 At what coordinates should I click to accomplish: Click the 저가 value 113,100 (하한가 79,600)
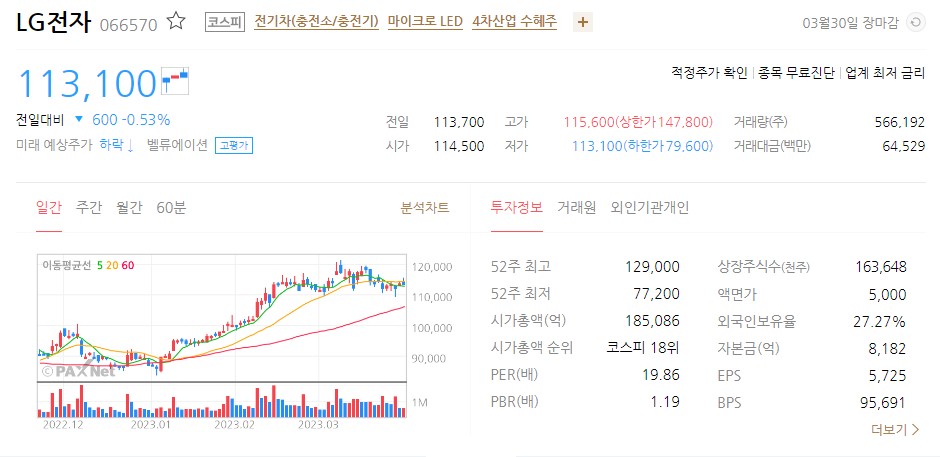click(643, 146)
